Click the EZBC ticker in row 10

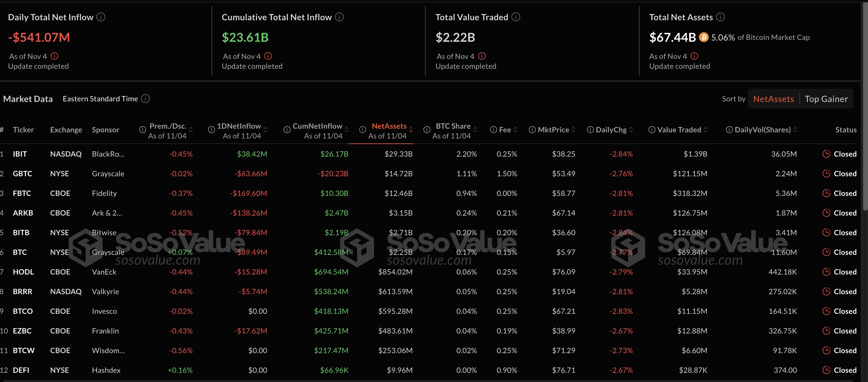point(22,331)
